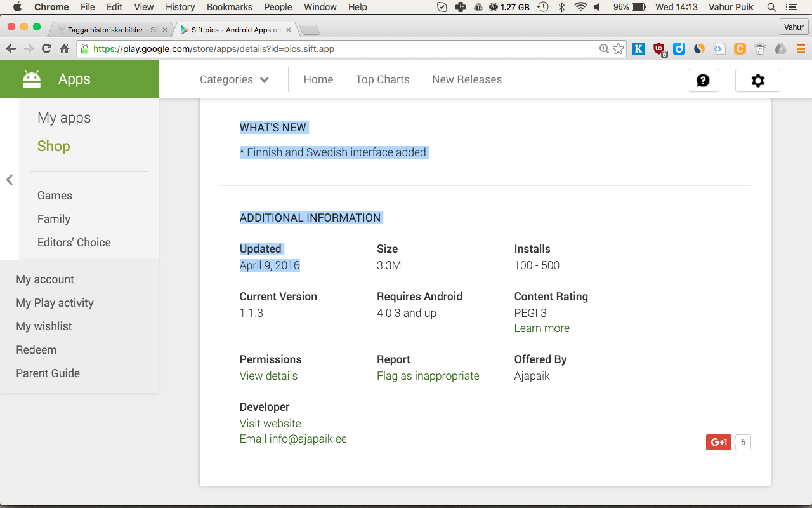Open My wishlist
Viewport: 812px width, 508px height.
coord(44,326)
